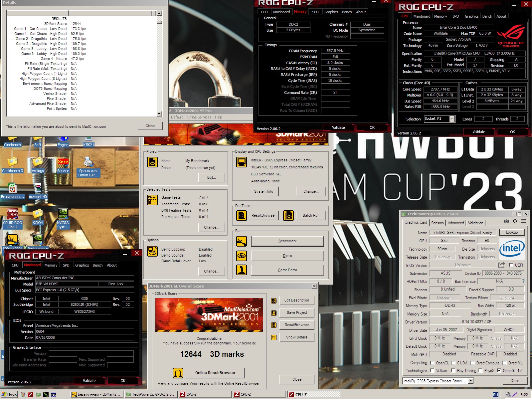
Task: Click the Show Details button
Action: coord(297,337)
